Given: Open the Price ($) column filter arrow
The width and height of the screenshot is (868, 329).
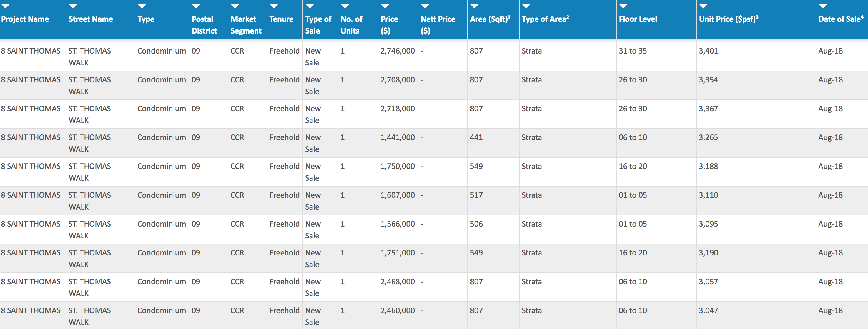Looking at the screenshot, I should point(385,6).
